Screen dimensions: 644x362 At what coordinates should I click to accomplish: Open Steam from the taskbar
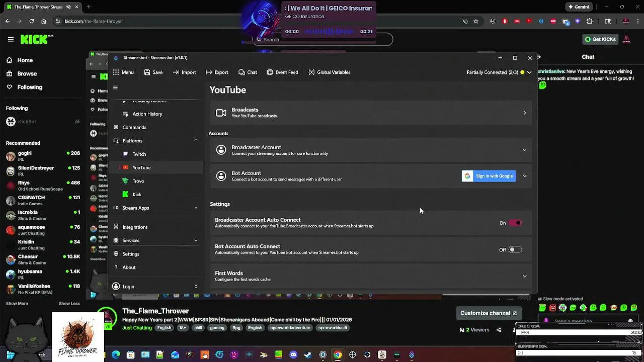(x=308, y=355)
